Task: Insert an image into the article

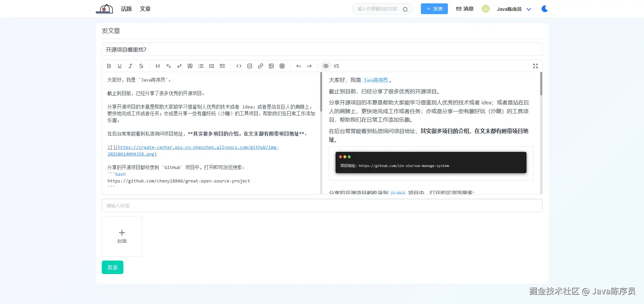Action: click(x=271, y=66)
